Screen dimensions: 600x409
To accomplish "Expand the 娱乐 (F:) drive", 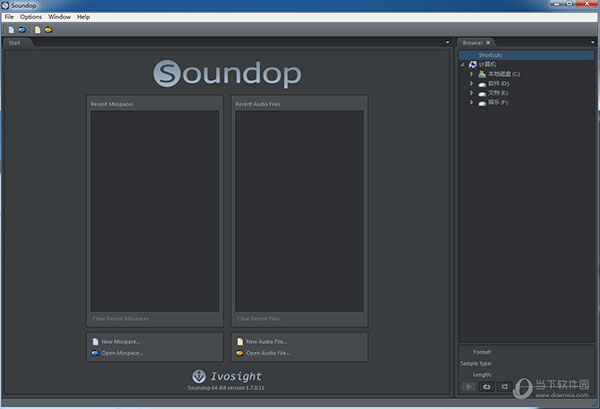I will (471, 102).
